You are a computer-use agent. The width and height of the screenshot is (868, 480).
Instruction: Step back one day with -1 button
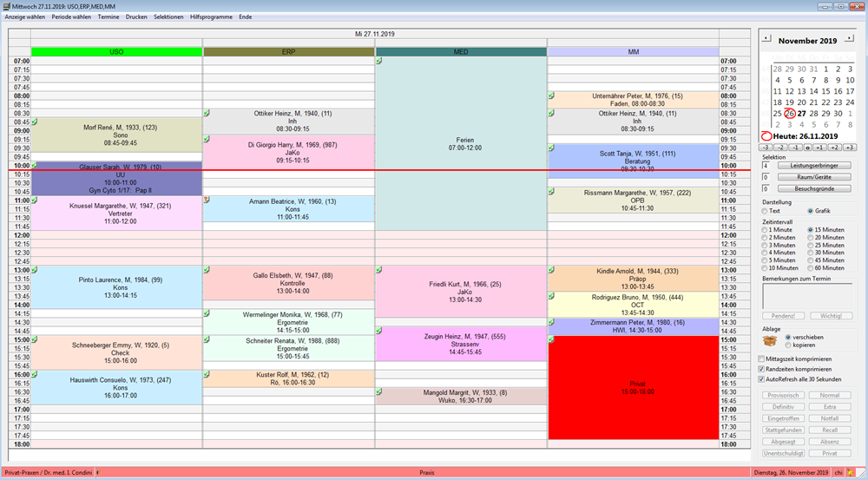[794, 148]
